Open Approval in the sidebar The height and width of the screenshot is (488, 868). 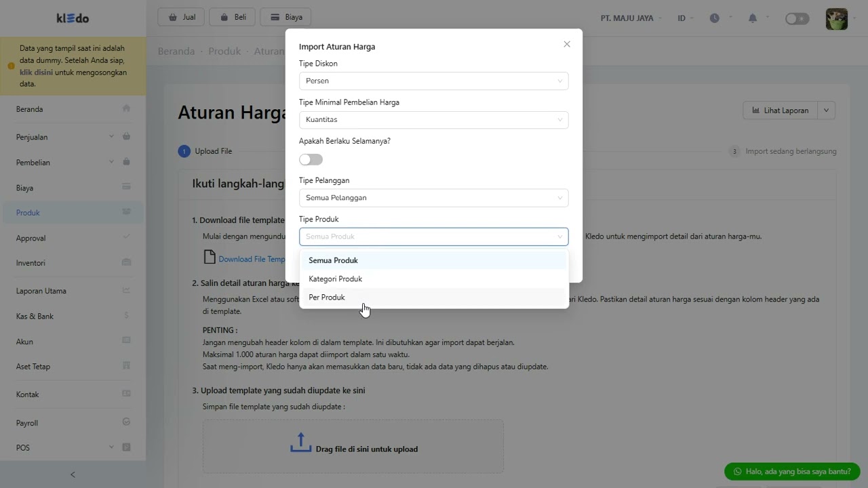(x=73, y=238)
